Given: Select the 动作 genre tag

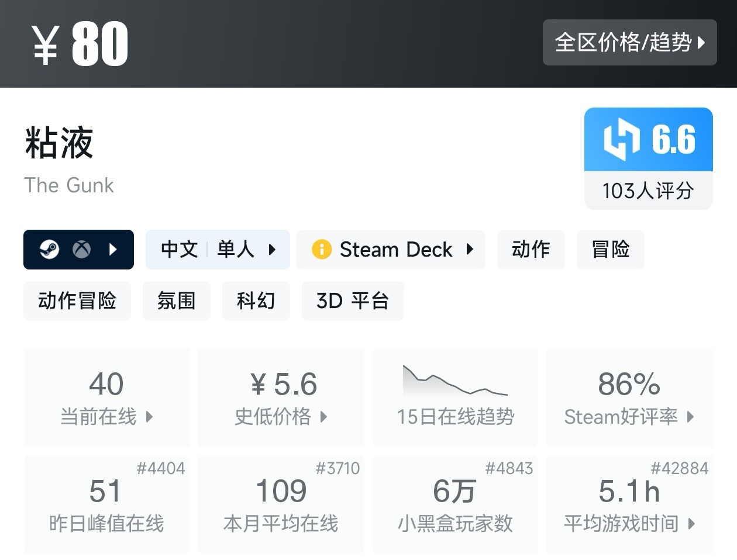Looking at the screenshot, I should [531, 250].
